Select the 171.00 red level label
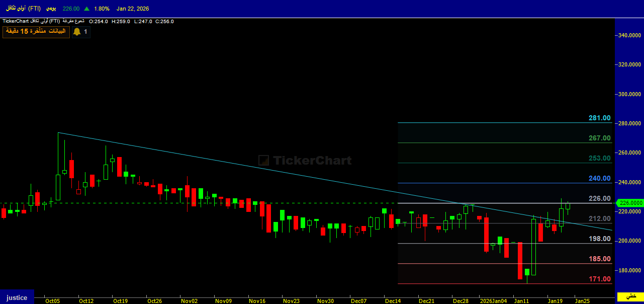 click(599, 279)
